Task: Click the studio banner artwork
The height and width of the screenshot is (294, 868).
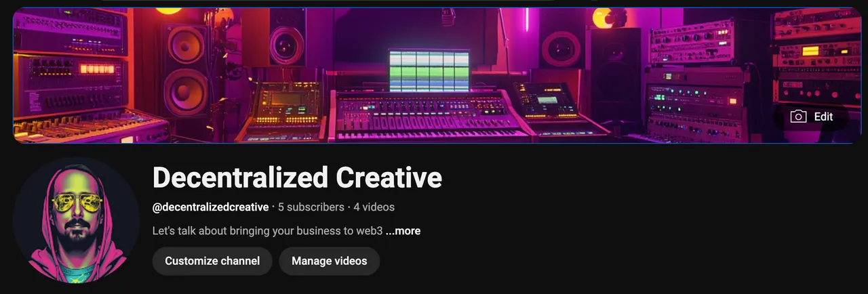Action: click(434, 75)
